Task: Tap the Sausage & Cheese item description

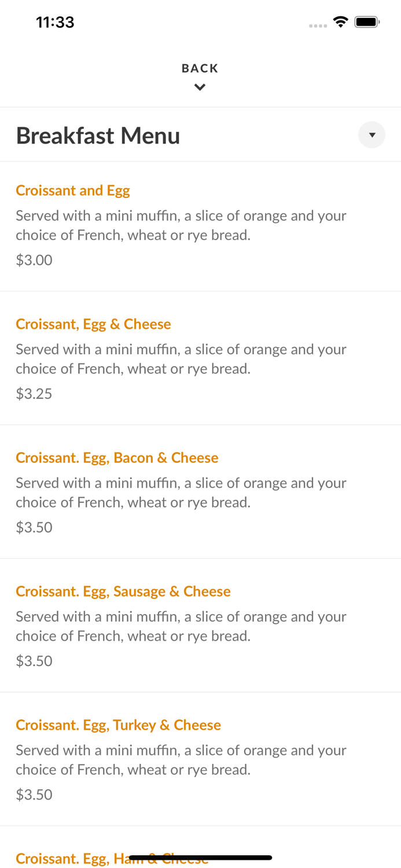Action: click(181, 626)
